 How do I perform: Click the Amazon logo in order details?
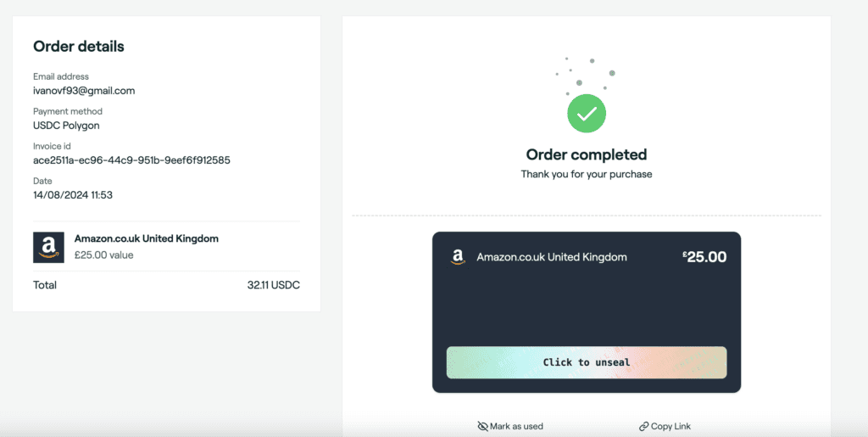(48, 247)
